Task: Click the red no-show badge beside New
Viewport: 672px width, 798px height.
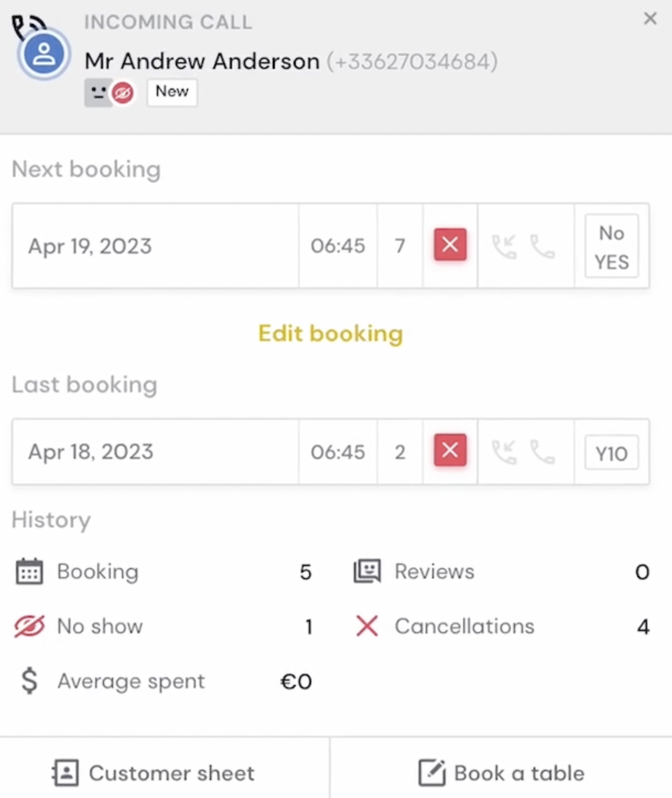Action: click(122, 93)
